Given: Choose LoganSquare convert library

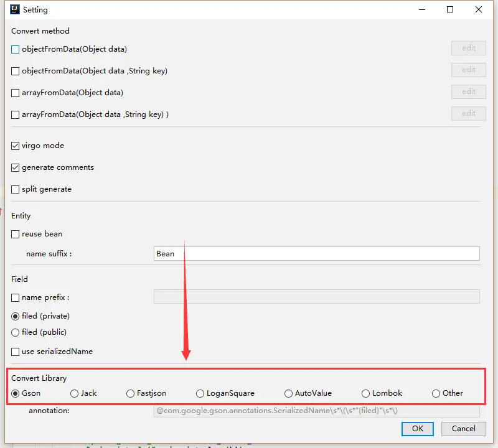Looking at the screenshot, I should pos(200,394).
